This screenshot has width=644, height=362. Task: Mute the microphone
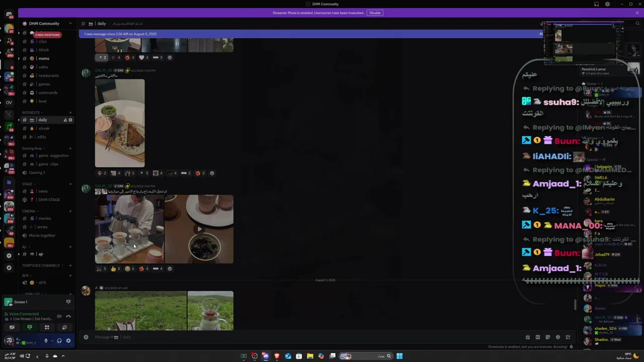point(46,341)
